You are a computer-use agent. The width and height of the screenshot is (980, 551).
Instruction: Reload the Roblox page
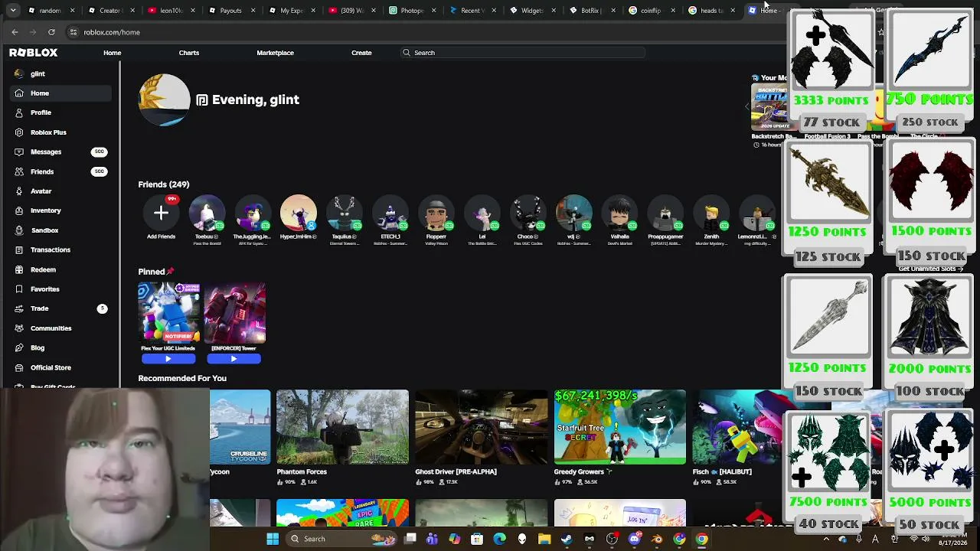(51, 32)
